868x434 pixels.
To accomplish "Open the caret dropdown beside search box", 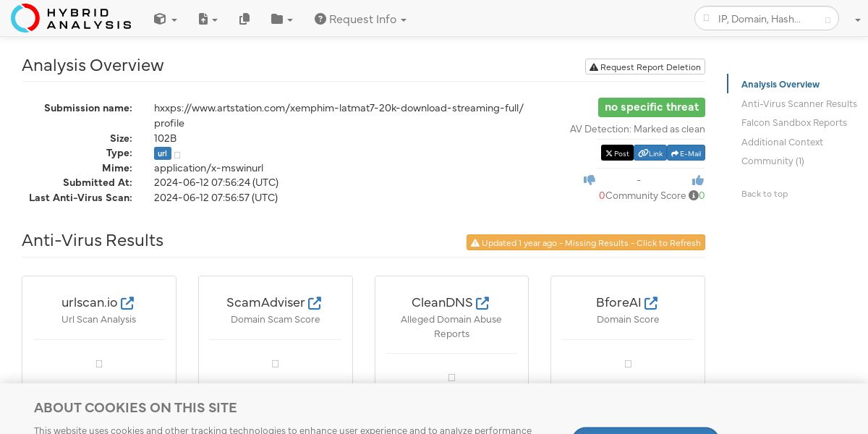I will click(x=857, y=20).
